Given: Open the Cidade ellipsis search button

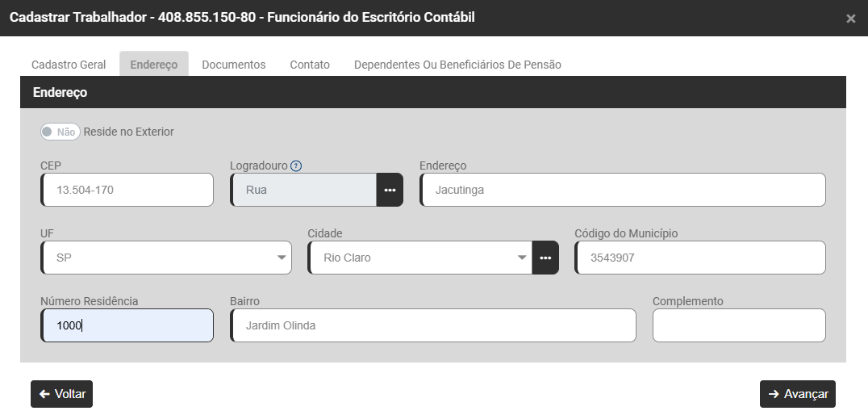Looking at the screenshot, I should coord(545,258).
